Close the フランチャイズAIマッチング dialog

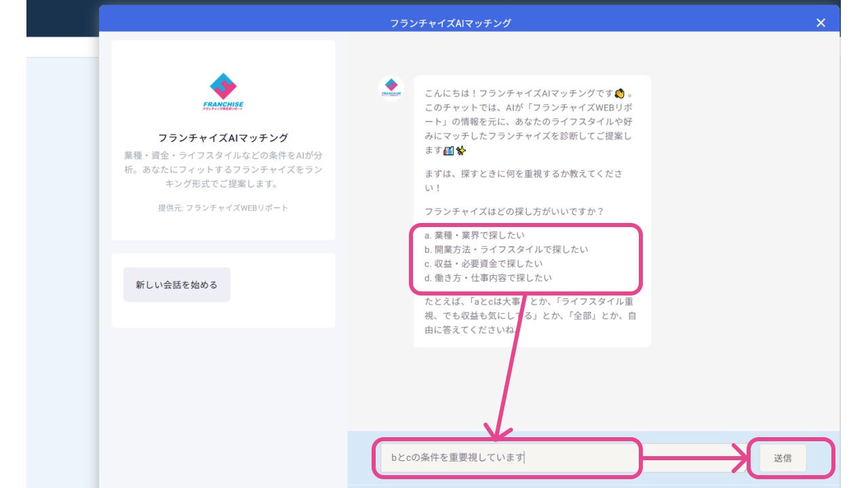click(821, 23)
